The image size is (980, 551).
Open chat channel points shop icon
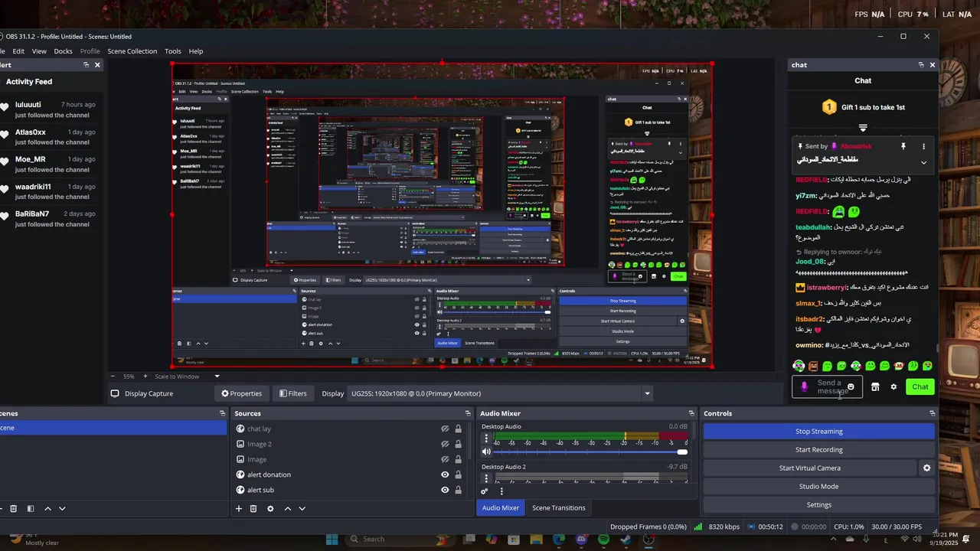875,387
